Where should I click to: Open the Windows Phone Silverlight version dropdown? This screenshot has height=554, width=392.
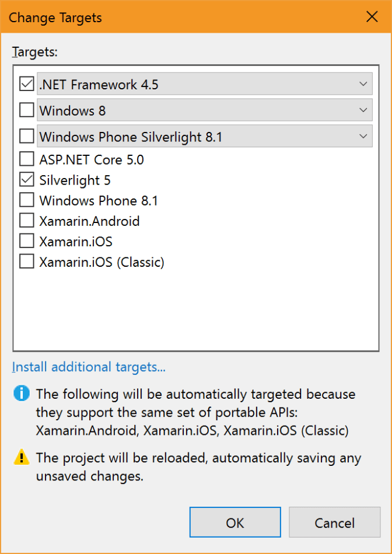tap(363, 135)
